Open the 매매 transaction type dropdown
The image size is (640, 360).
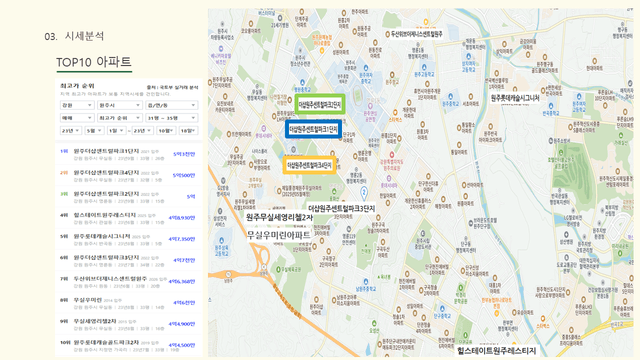77,118
